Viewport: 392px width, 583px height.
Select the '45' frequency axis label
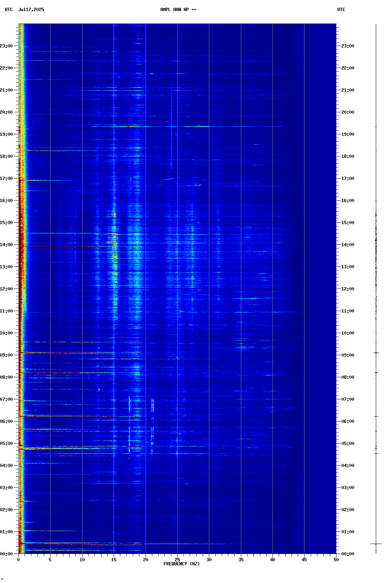[x=304, y=560]
